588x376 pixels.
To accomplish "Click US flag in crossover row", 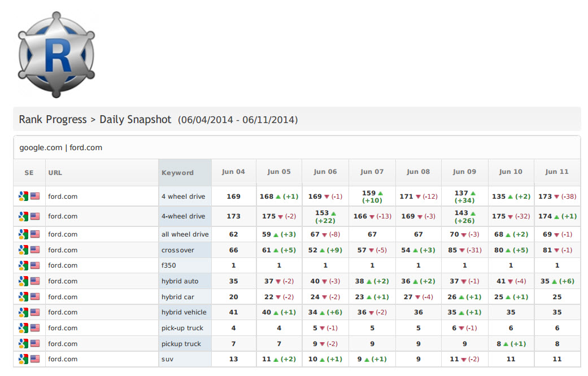I will coord(35,250).
